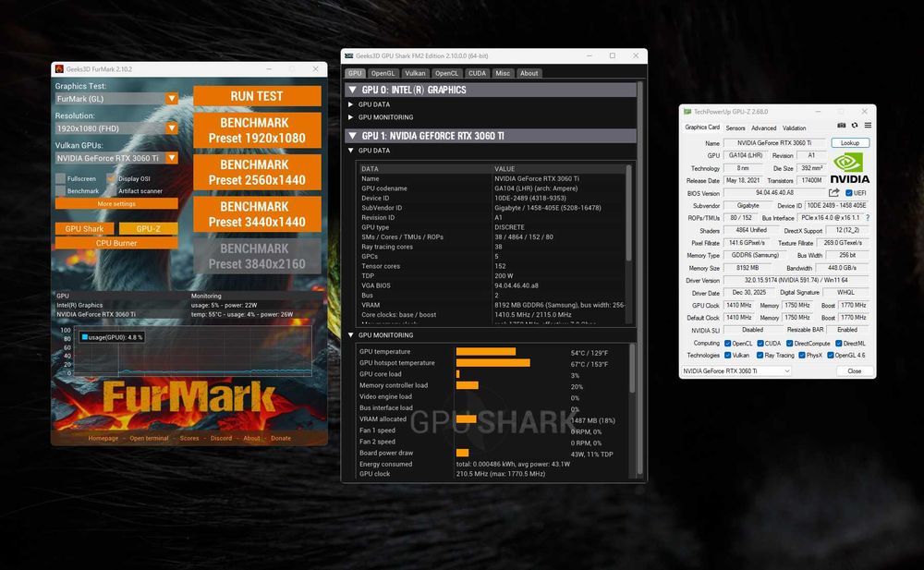Click the GPU Shark title bar app icon
Viewport: 924px width, 570px height.
[x=349, y=56]
